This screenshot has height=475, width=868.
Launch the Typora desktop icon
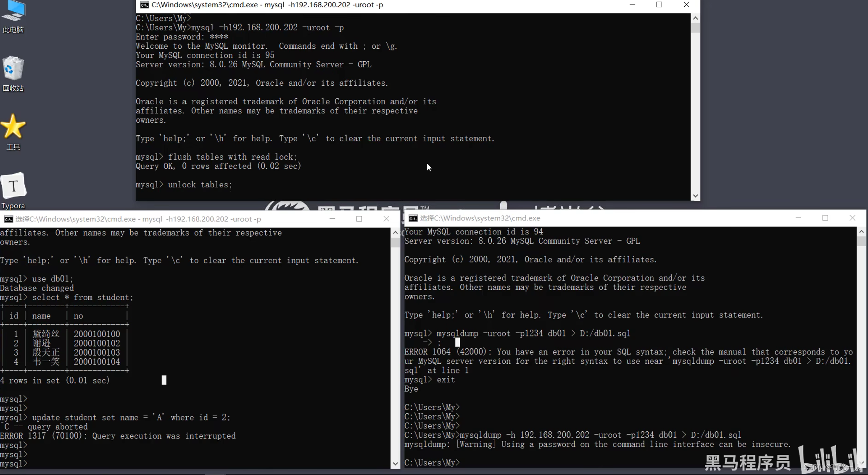coord(13,191)
